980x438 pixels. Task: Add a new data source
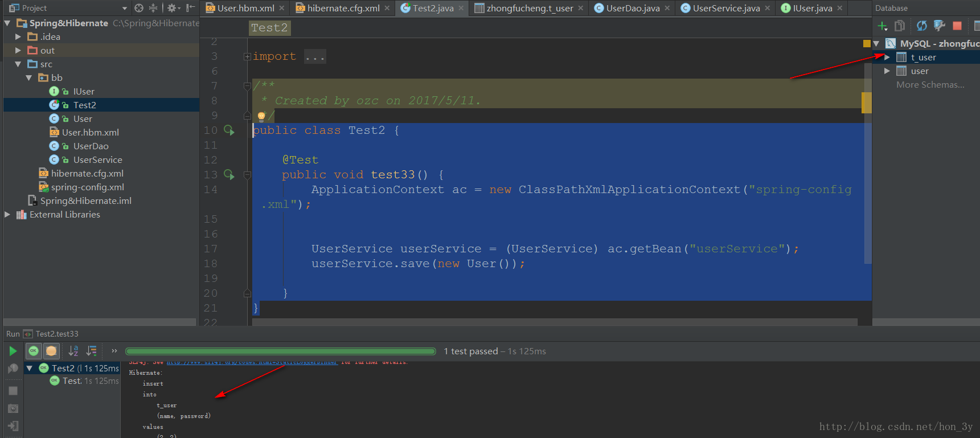pos(882,26)
